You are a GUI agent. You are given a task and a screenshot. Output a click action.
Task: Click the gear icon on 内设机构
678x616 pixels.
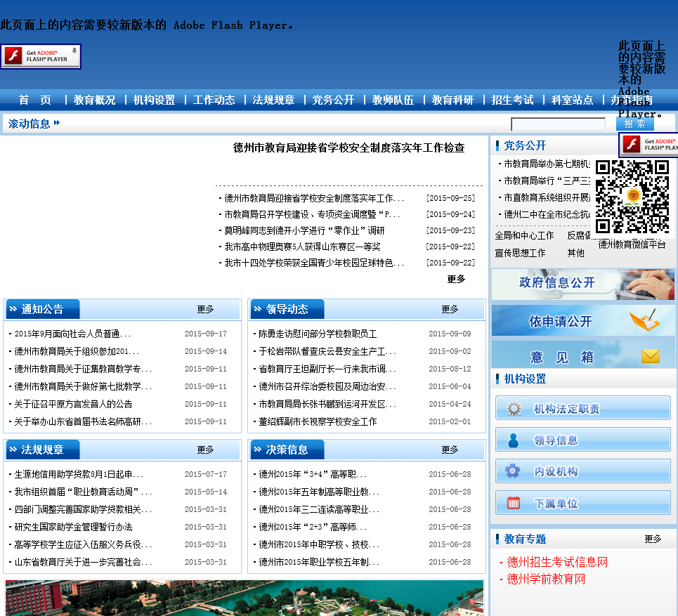coord(513,471)
